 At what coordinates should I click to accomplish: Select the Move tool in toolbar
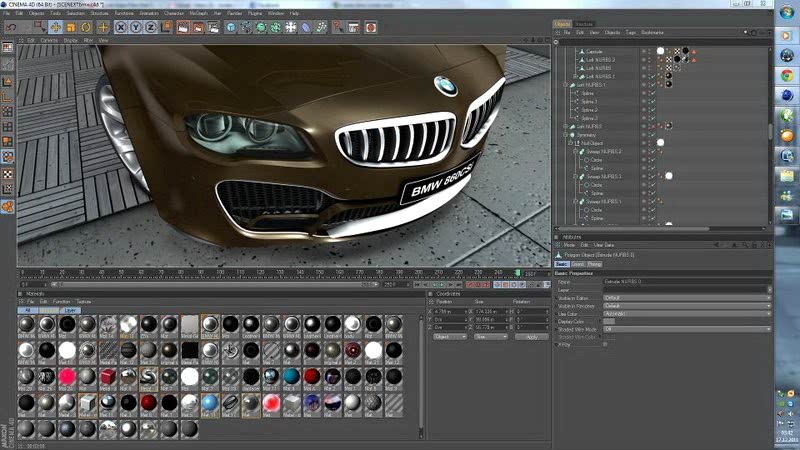coord(55,27)
